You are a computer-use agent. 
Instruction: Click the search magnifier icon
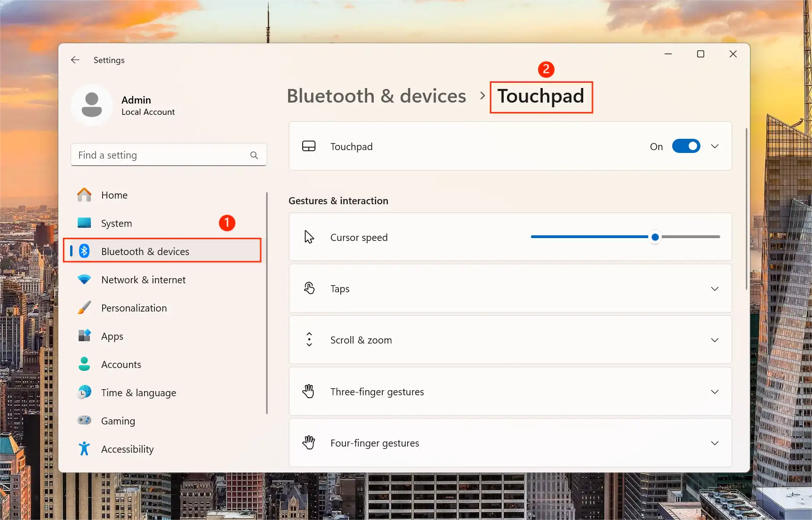click(254, 155)
